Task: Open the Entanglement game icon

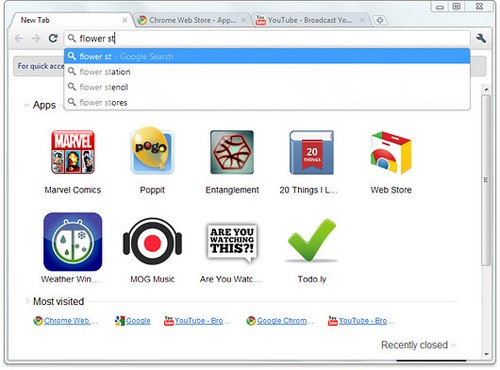Action: [x=232, y=152]
